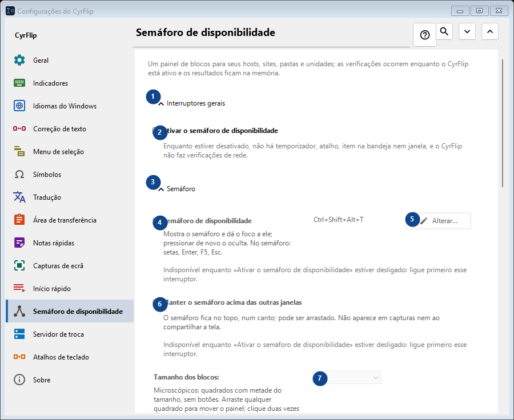Open the Sobre page
This screenshot has width=514, height=420.
pyautogui.click(x=70, y=379)
